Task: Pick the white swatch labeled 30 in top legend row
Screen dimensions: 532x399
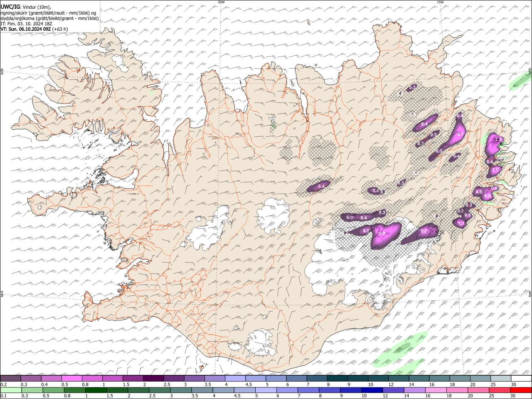Action: [x=521, y=379]
